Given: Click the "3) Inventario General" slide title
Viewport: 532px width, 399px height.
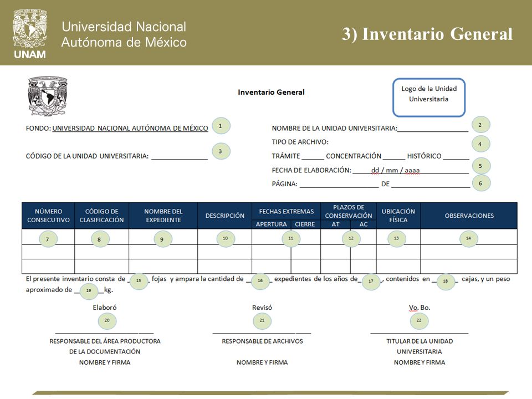Looking at the screenshot, I should (x=427, y=34).
